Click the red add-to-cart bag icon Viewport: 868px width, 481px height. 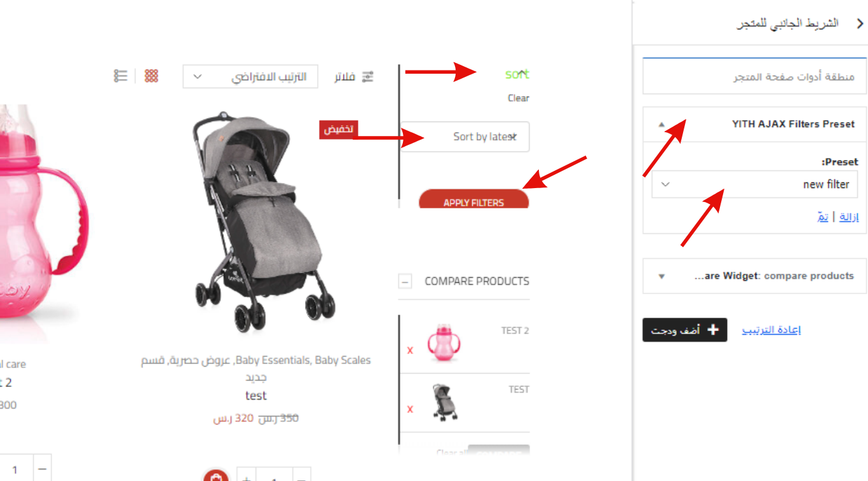click(216, 477)
